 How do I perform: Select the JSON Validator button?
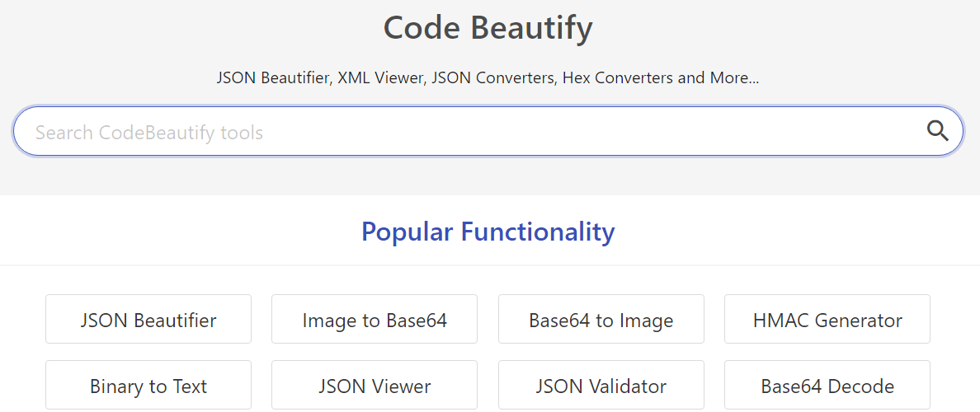coord(601,386)
